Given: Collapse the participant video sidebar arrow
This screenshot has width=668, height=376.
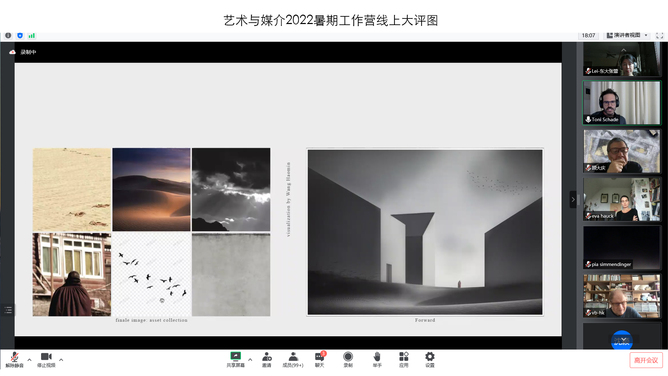Looking at the screenshot, I should [573, 199].
